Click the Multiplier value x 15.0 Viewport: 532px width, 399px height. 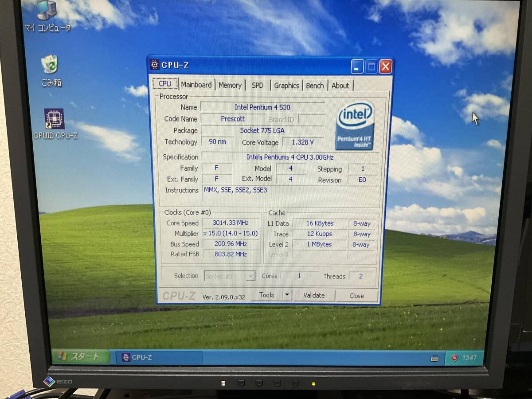(x=231, y=233)
